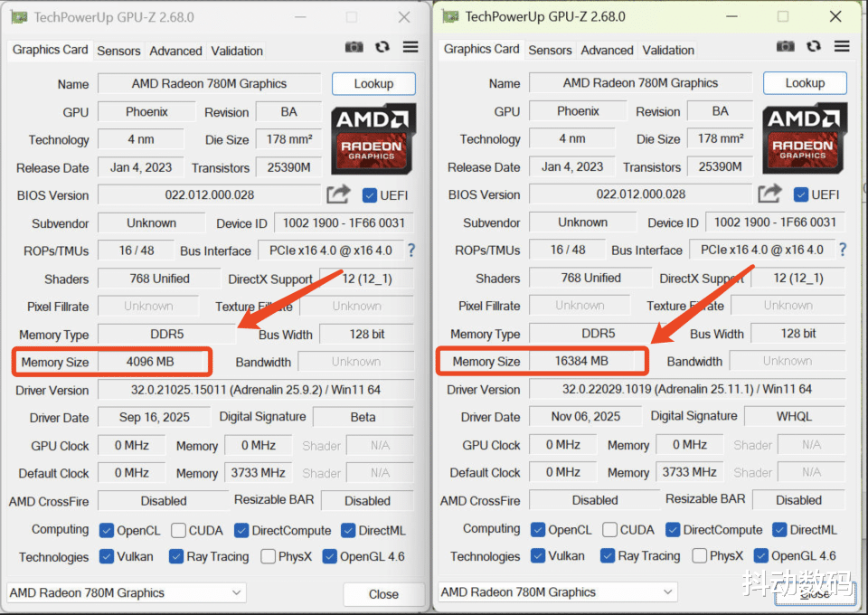This screenshot has width=868, height=615.
Task: Toggle OpenGL 4.6 checkbox in right window
Action: click(760, 556)
